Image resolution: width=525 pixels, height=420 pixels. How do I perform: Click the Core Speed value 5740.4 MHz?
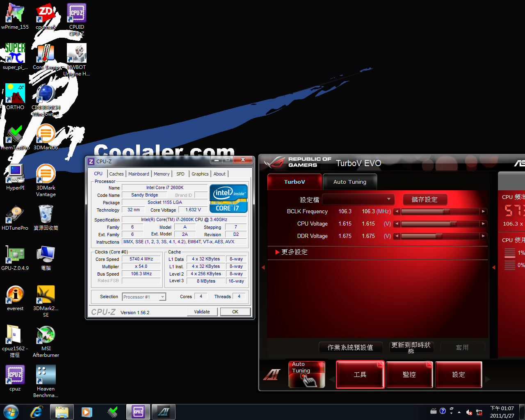pos(142,259)
